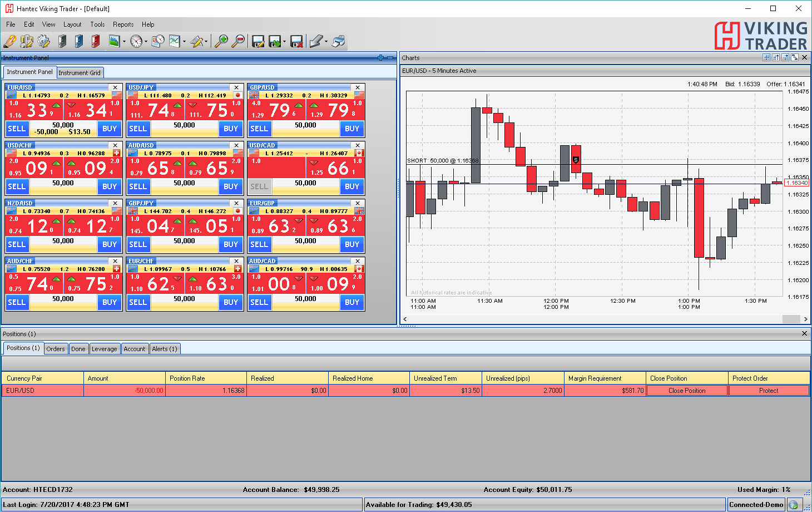Click the Unrealized (pips) column header
The image size is (812, 512).
coord(523,378)
